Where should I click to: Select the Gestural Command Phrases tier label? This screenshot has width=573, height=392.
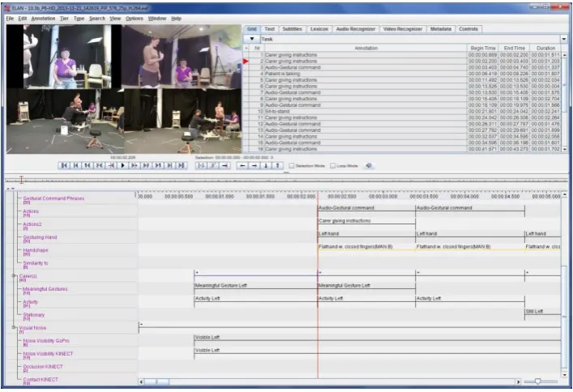53,198
